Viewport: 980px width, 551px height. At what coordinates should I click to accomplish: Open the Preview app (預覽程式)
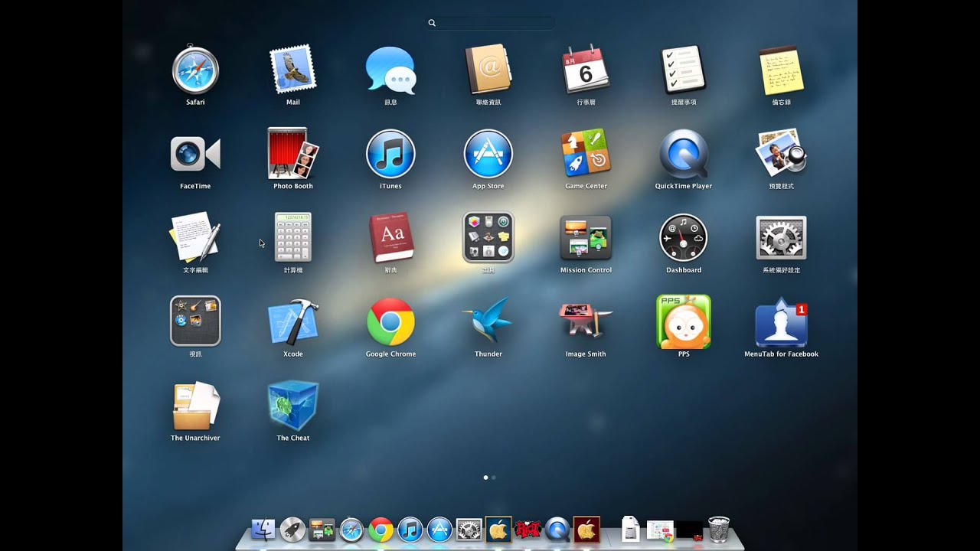tap(781, 154)
